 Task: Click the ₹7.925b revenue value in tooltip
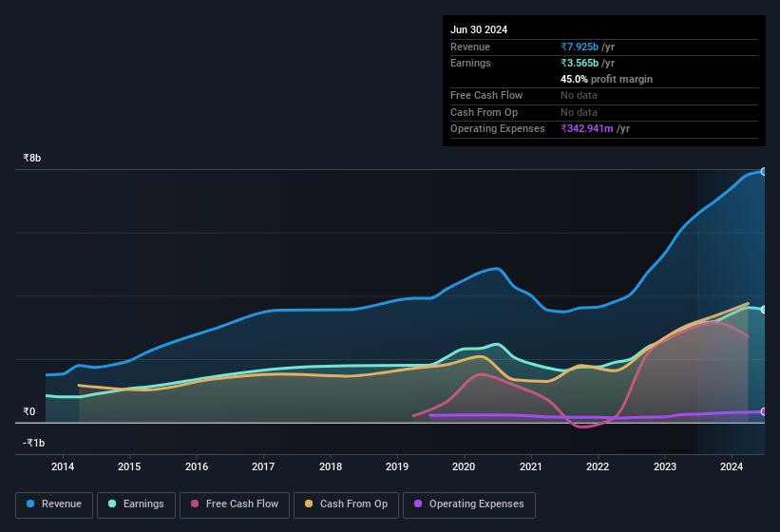[580, 47]
